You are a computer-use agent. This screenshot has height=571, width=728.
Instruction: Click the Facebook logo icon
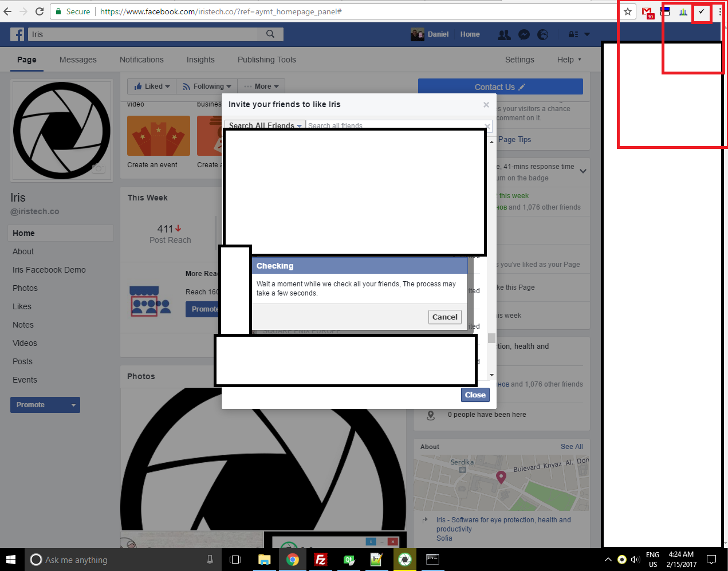point(17,34)
